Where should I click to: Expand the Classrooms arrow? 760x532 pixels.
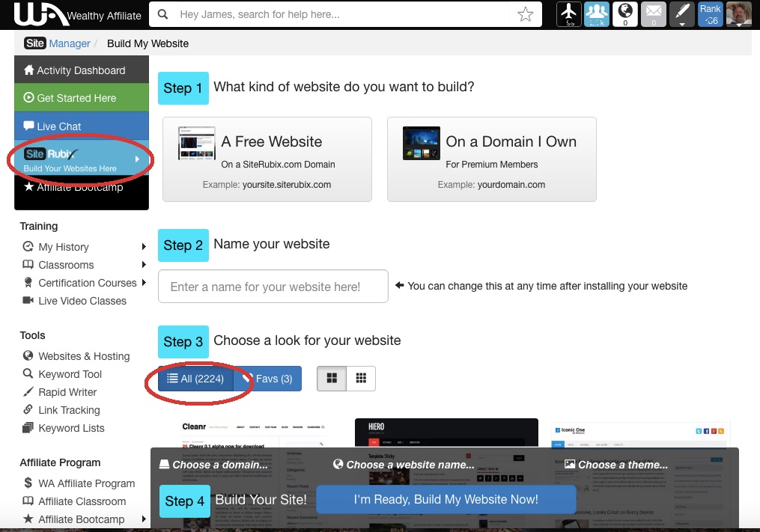[144, 265]
